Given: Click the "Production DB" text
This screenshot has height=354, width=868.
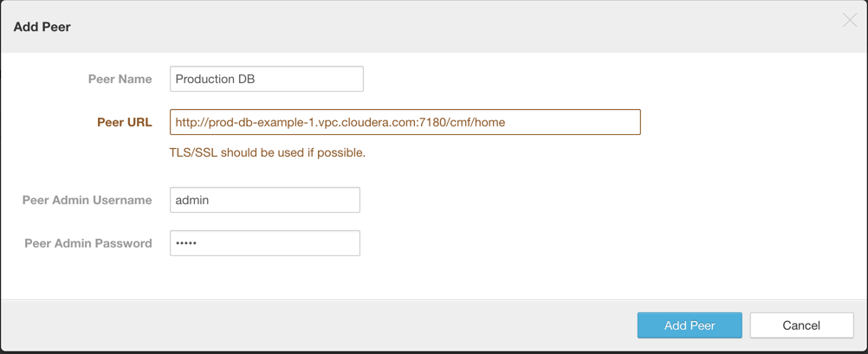Looking at the screenshot, I should tap(215, 79).
